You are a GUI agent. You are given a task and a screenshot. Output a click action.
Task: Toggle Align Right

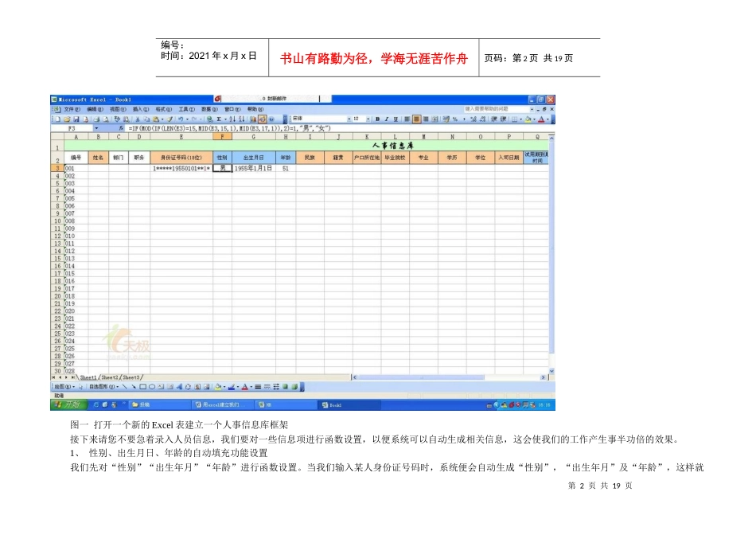click(x=426, y=119)
